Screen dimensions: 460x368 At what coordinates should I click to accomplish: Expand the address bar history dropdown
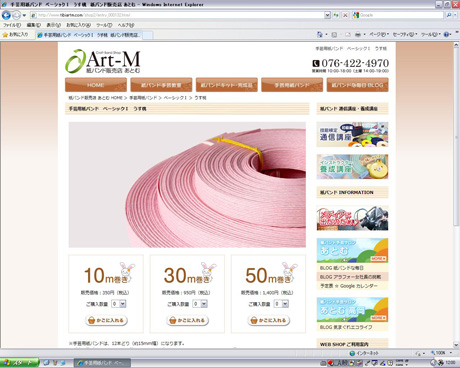click(327, 15)
